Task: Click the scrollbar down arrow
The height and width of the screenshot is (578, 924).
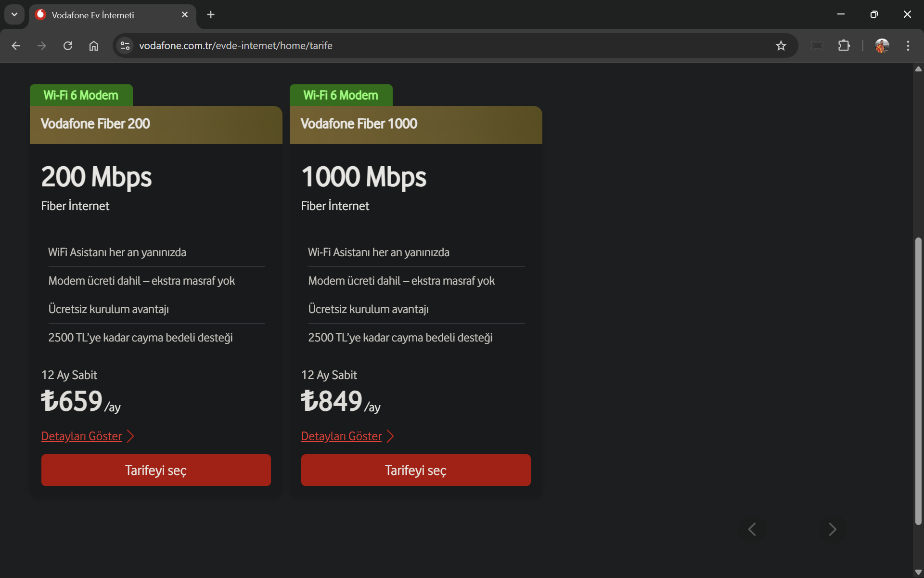Action: (918, 572)
